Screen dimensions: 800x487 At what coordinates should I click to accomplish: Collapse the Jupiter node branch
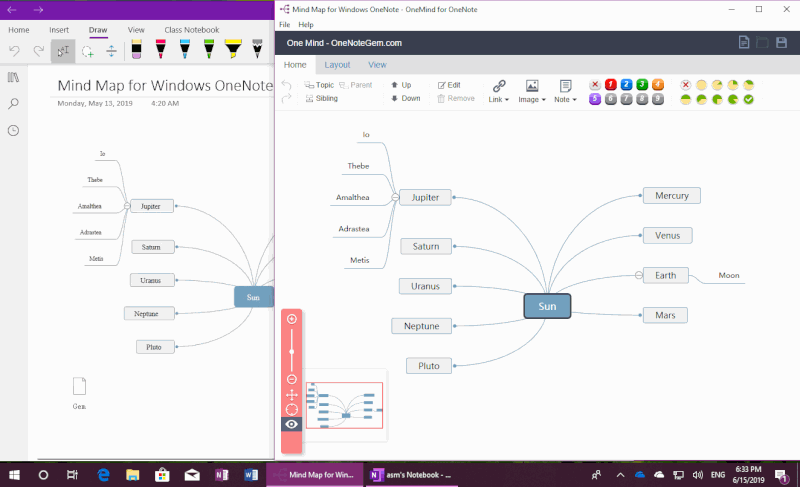(x=394, y=197)
